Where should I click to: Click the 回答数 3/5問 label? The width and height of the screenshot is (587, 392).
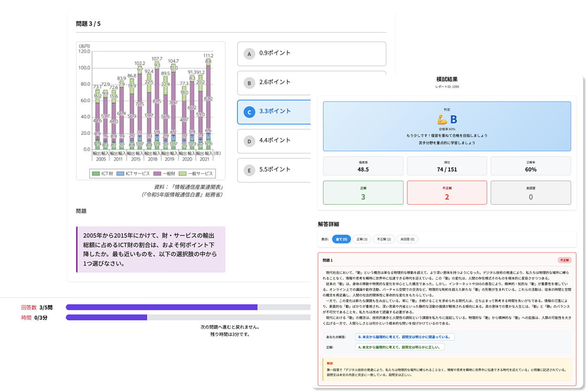click(x=37, y=307)
